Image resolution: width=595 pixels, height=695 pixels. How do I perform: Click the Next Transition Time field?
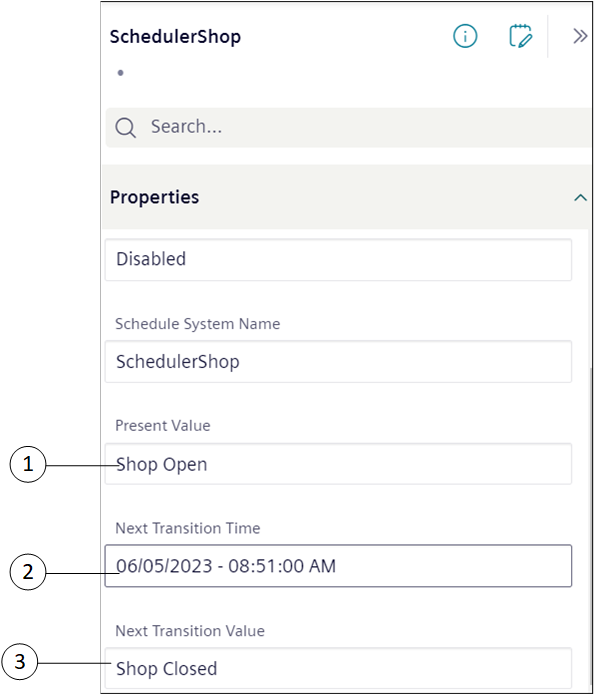pyautogui.click(x=338, y=566)
